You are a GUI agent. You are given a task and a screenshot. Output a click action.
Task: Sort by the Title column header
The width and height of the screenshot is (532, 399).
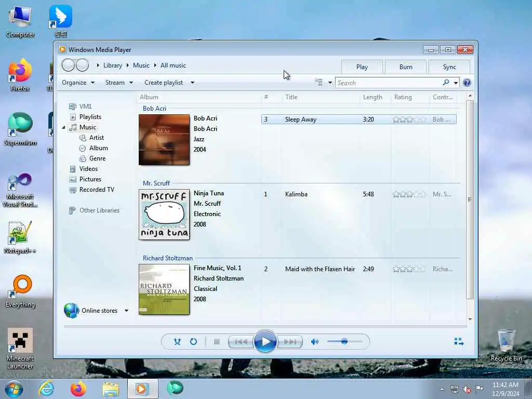click(291, 97)
